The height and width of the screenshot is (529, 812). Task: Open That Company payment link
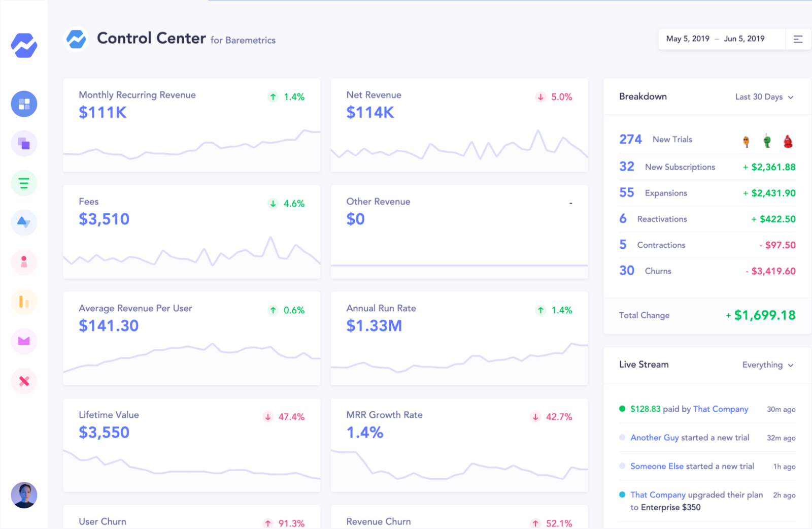click(721, 409)
